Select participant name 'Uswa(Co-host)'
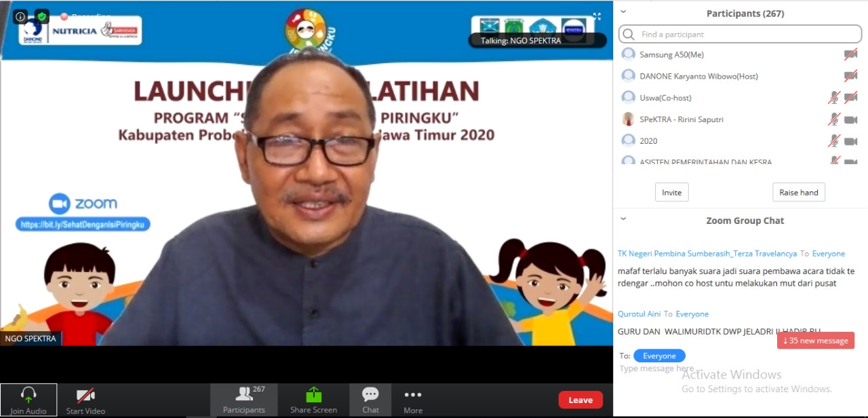Screen dimensions: 868x418 point(665,98)
